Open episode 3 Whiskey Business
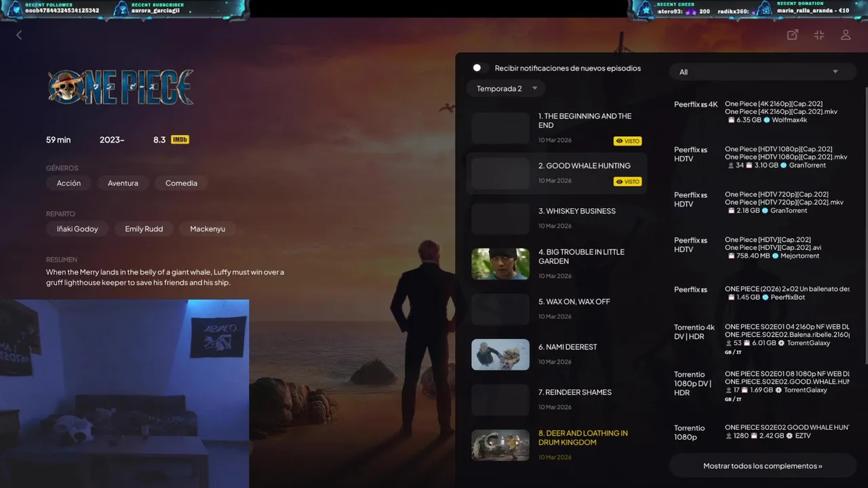 556,218
